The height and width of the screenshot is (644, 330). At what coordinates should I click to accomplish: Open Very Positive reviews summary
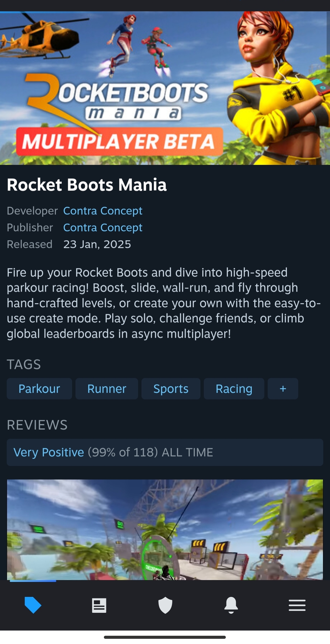tap(165, 452)
